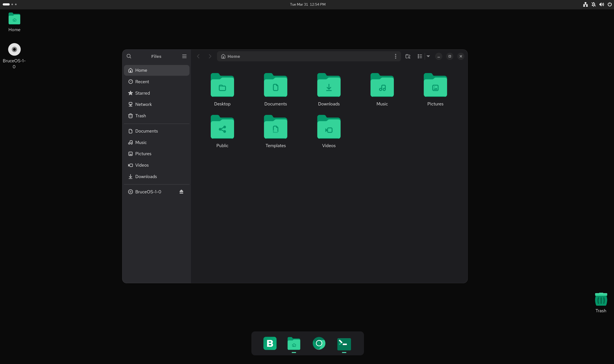
Task: Open the Public shared folder
Action: point(222,127)
